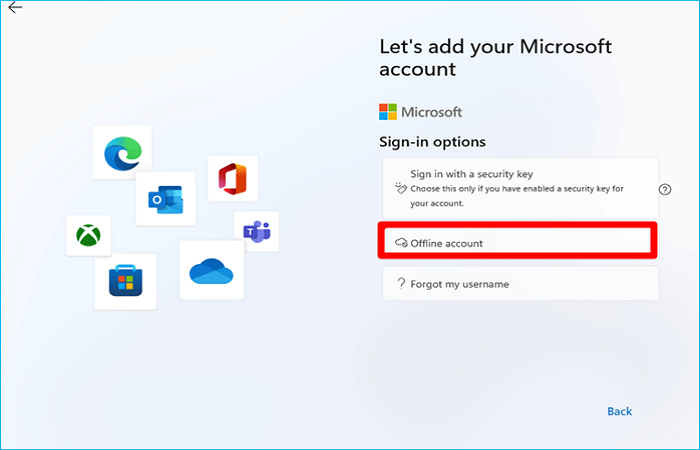Click the security key icon
Screen dimensions: 700x450
[x=401, y=186]
